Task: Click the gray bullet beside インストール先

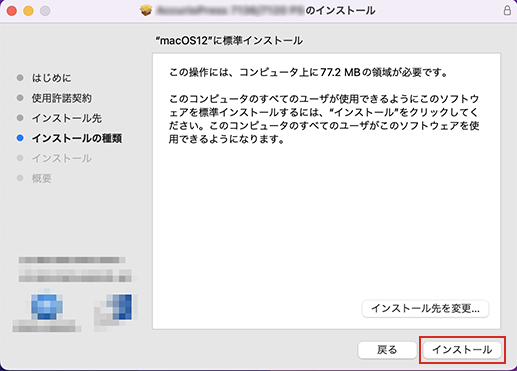Action: tap(20, 118)
